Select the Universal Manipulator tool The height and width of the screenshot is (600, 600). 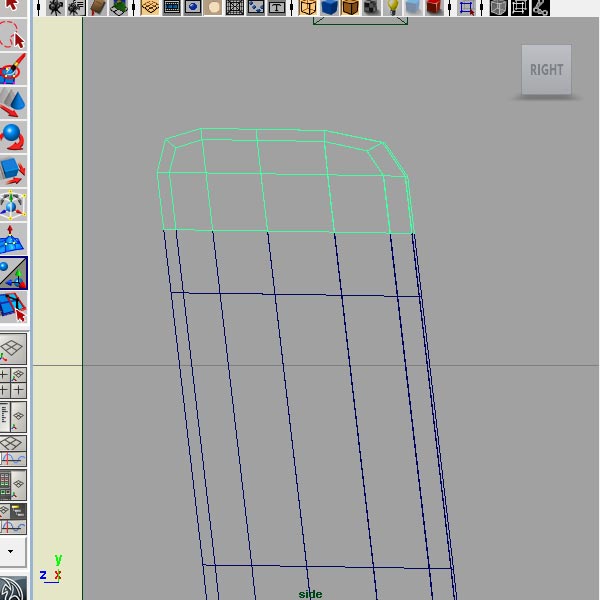click(x=13, y=205)
